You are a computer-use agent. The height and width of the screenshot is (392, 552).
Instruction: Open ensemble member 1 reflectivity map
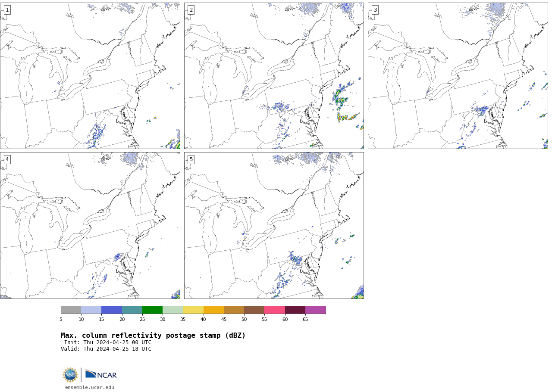[90, 76]
